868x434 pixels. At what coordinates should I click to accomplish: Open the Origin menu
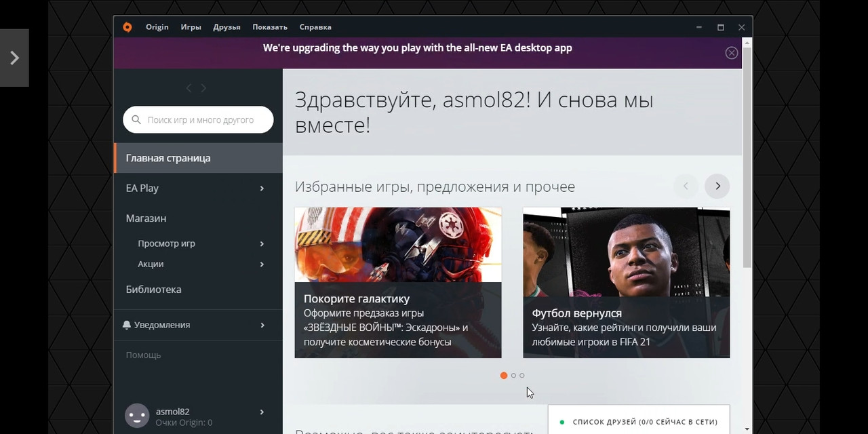(x=157, y=27)
